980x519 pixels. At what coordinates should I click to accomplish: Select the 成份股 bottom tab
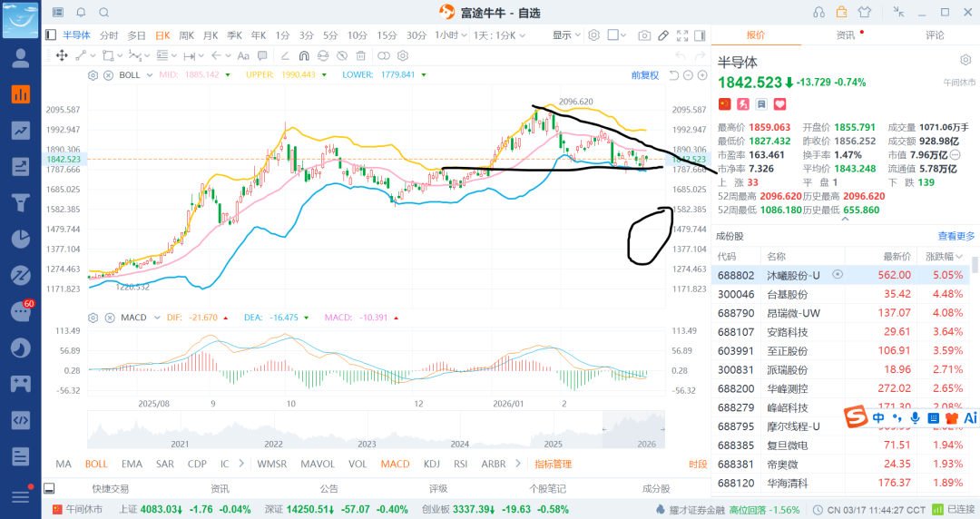coord(656,488)
